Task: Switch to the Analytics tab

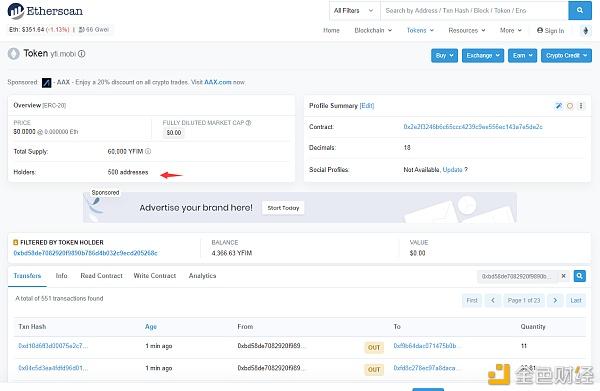Action: (x=202, y=276)
